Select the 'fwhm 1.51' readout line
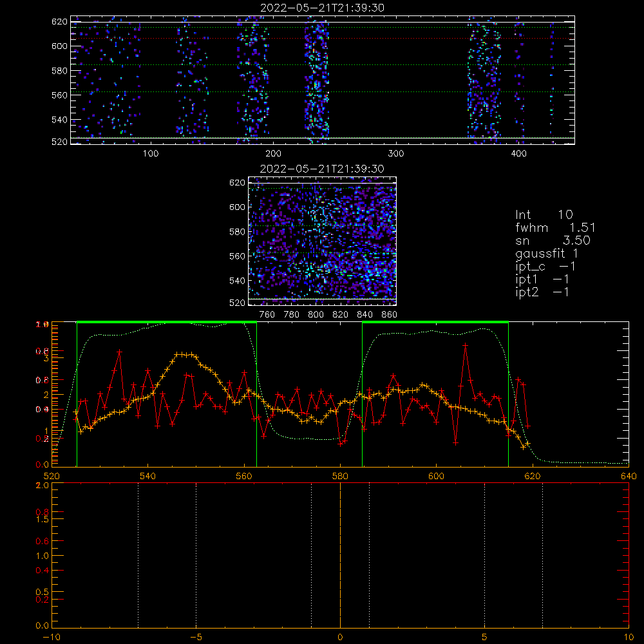The image size is (644, 644). coord(555,227)
